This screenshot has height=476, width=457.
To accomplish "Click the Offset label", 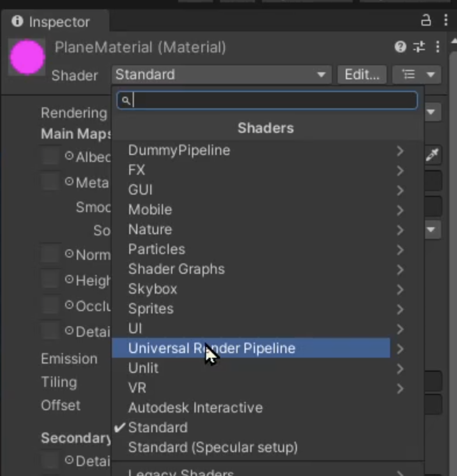I will 61,406.
